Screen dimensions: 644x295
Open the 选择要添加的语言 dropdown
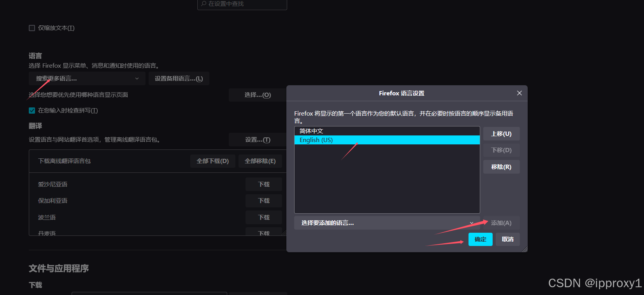click(387, 223)
